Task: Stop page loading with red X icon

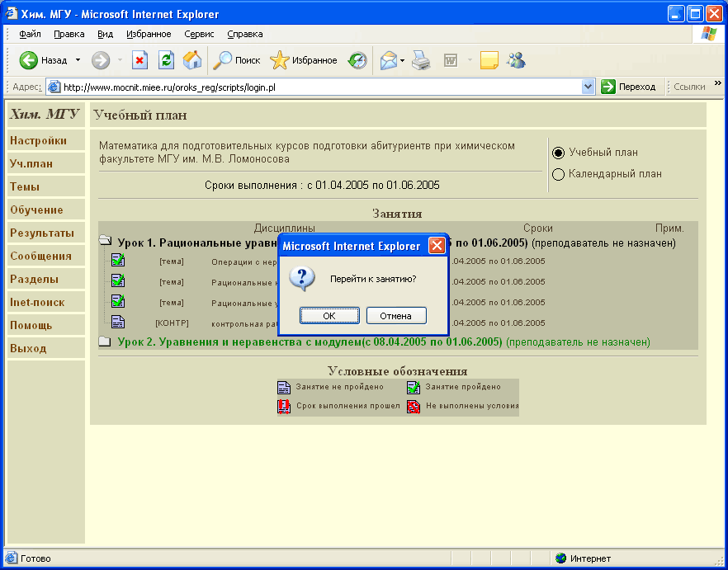Action: [x=139, y=60]
